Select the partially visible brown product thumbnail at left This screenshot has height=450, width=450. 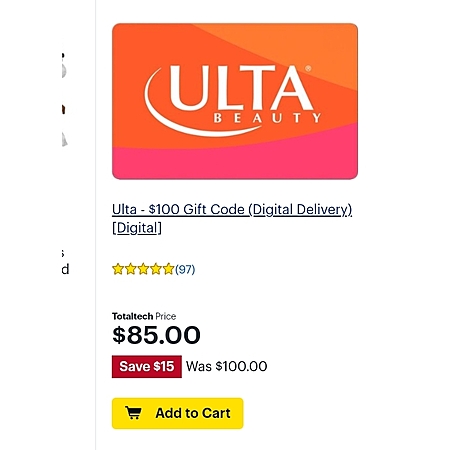point(63,109)
